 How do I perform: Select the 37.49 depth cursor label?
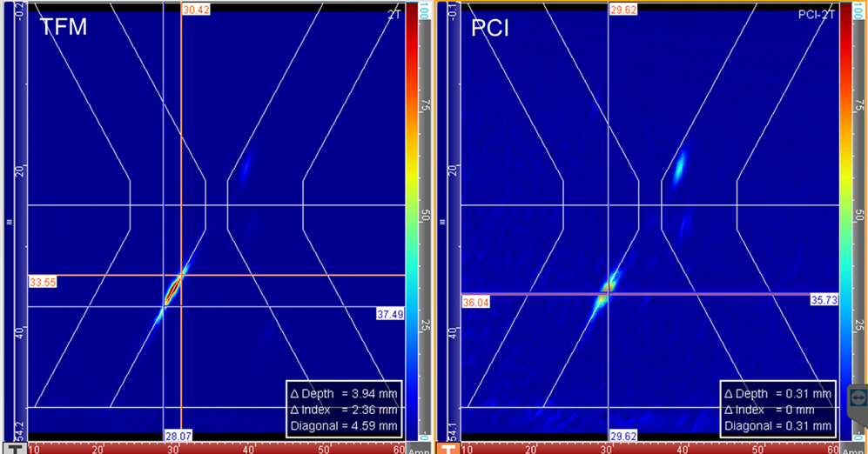pyautogui.click(x=390, y=313)
